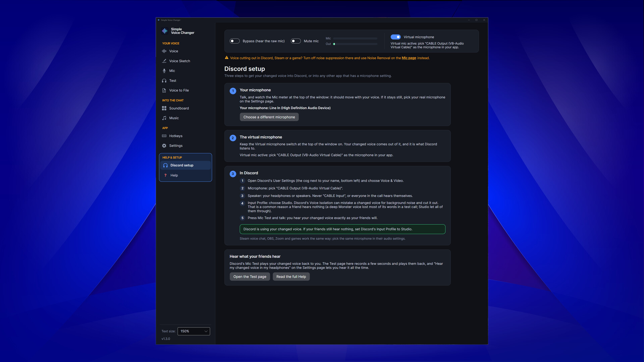
Task: Click Read the full Help button
Action: (x=291, y=277)
